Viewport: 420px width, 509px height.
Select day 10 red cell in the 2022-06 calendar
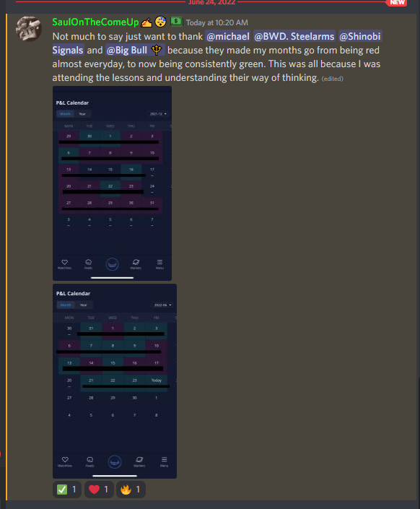click(157, 348)
